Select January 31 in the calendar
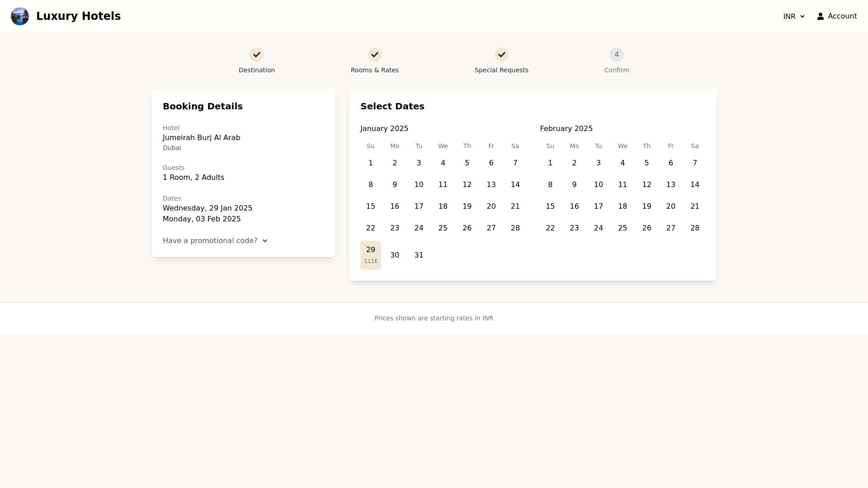This screenshot has width=868, height=488. pos(419,255)
